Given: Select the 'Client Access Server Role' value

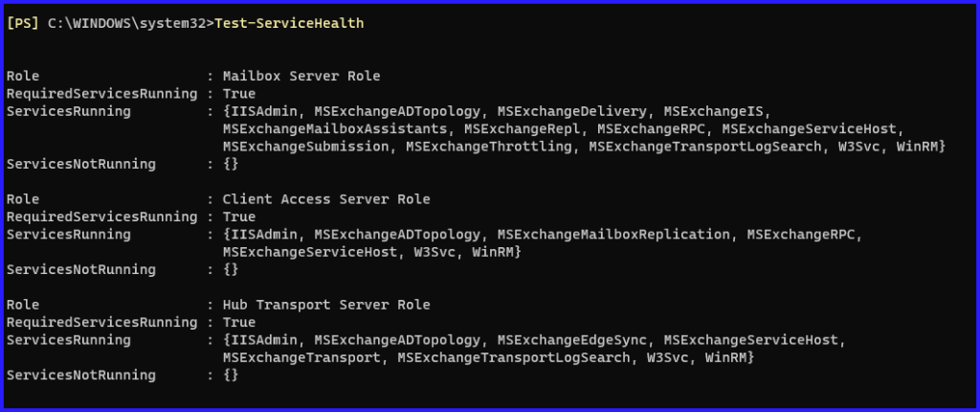Looking at the screenshot, I should click(x=326, y=199).
